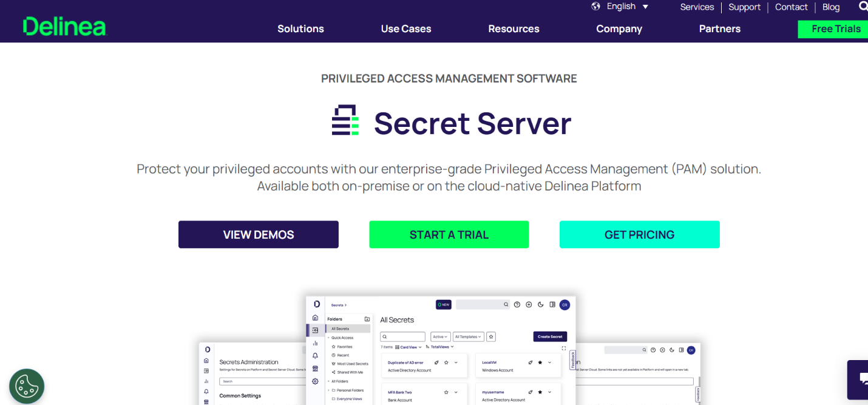Select Favorites under Quick Access
The width and height of the screenshot is (868, 405).
[x=345, y=347]
